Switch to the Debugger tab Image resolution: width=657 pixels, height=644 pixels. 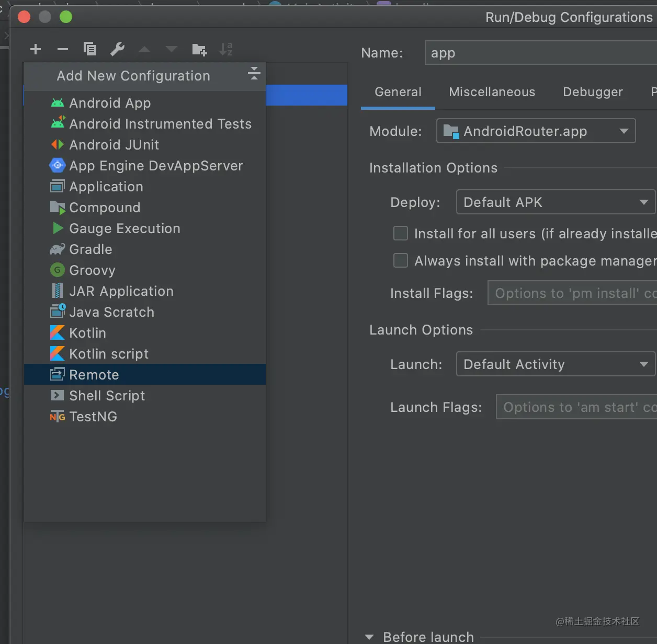[593, 92]
